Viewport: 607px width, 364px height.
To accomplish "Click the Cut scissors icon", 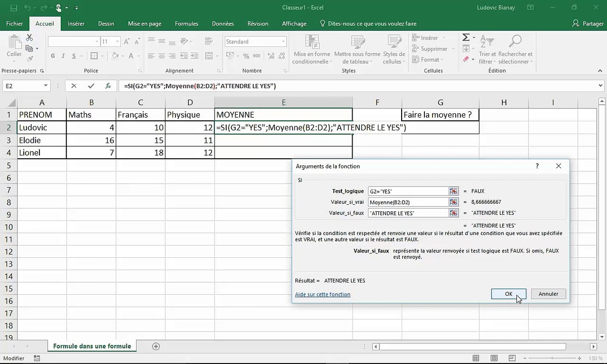I will (x=29, y=38).
